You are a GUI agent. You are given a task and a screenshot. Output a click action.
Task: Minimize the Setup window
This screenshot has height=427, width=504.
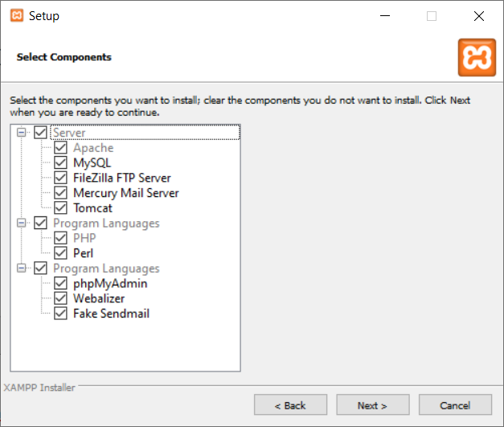[385, 16]
